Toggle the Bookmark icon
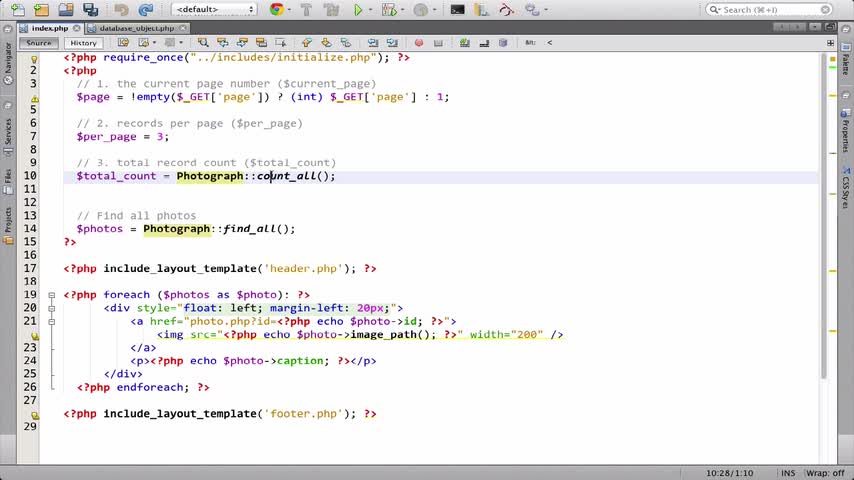Viewport: 854px width, 480px height. 346,42
